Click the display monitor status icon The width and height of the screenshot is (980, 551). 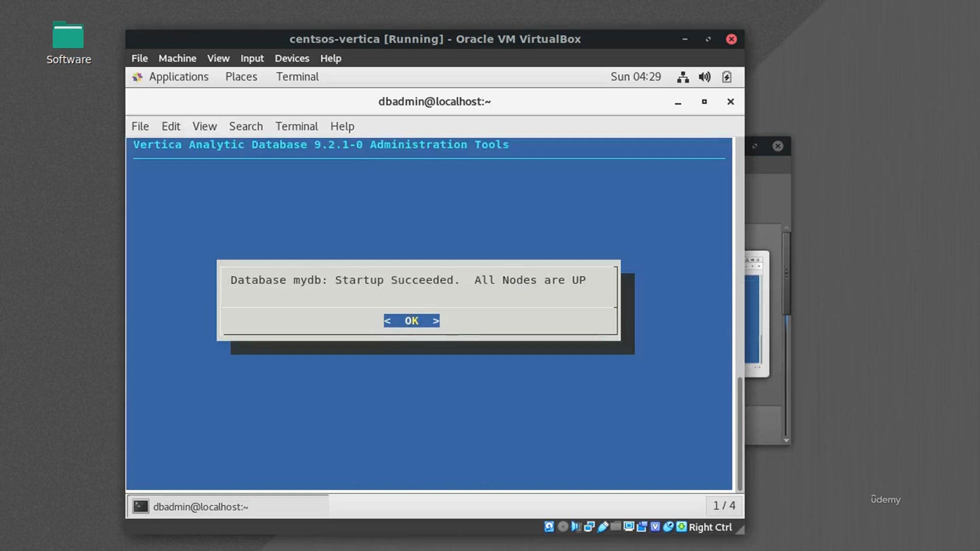point(629,527)
